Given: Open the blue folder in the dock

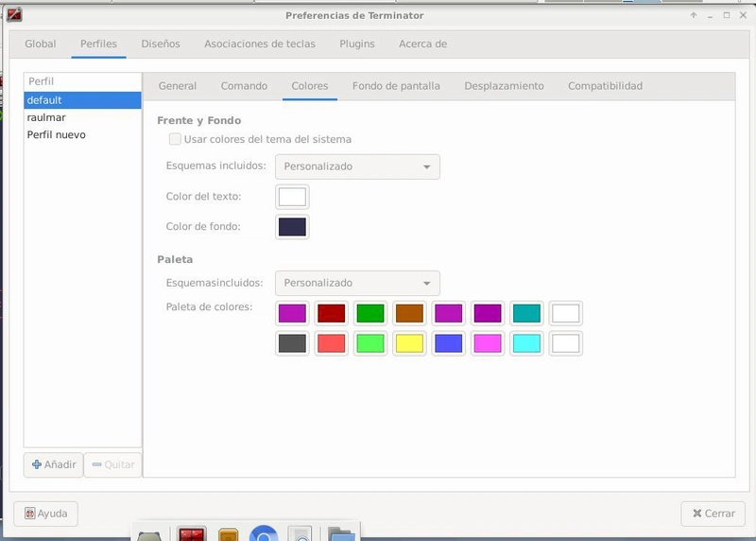Looking at the screenshot, I should (x=341, y=533).
